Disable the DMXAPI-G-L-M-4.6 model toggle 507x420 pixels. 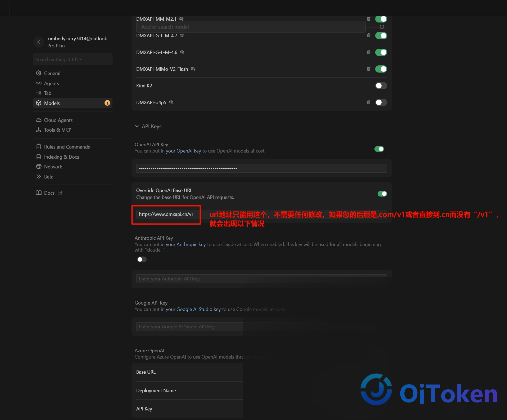(381, 52)
